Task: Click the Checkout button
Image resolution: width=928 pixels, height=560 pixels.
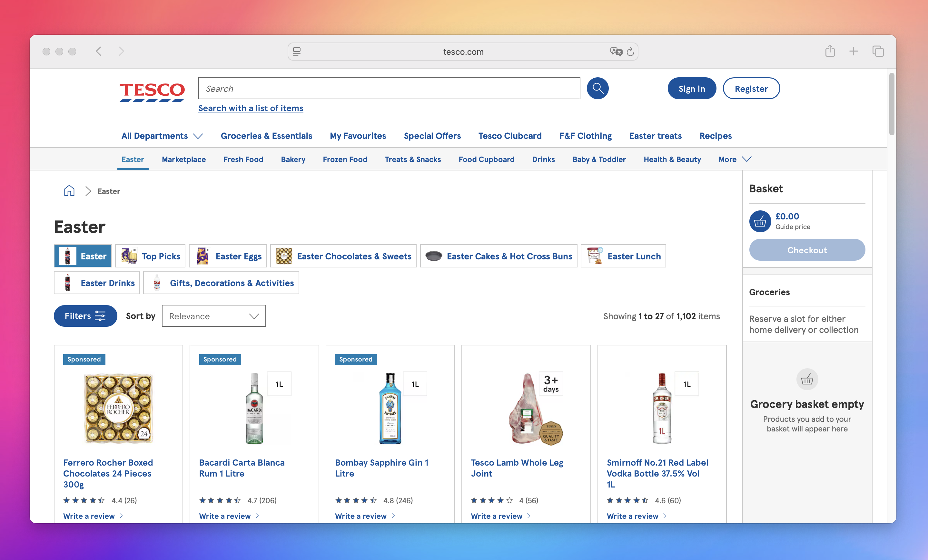Action: [807, 250]
